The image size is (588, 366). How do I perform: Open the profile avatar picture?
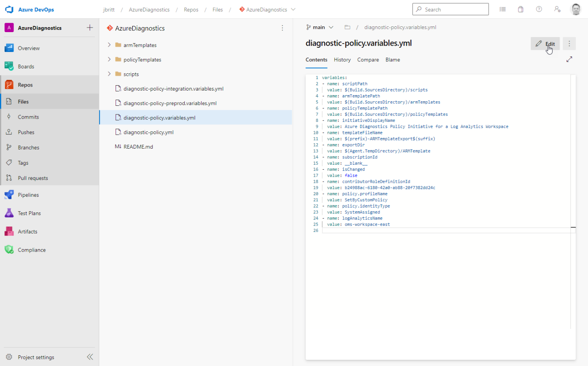(x=576, y=9)
